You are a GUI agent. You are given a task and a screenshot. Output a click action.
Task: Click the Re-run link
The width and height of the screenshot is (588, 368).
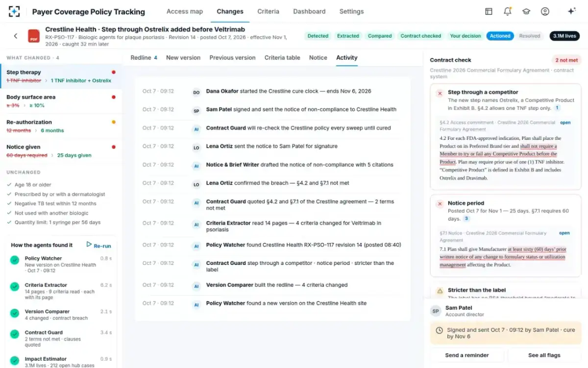102,246
